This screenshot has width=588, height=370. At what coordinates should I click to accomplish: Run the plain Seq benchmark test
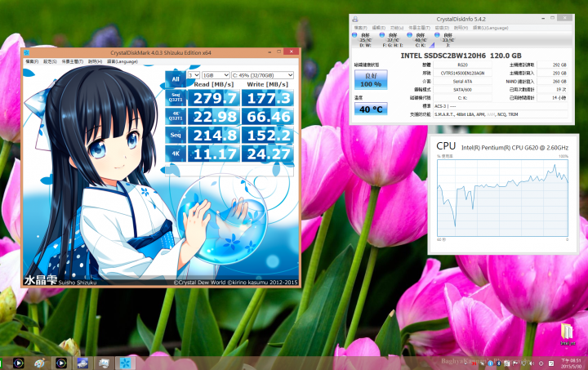click(176, 135)
